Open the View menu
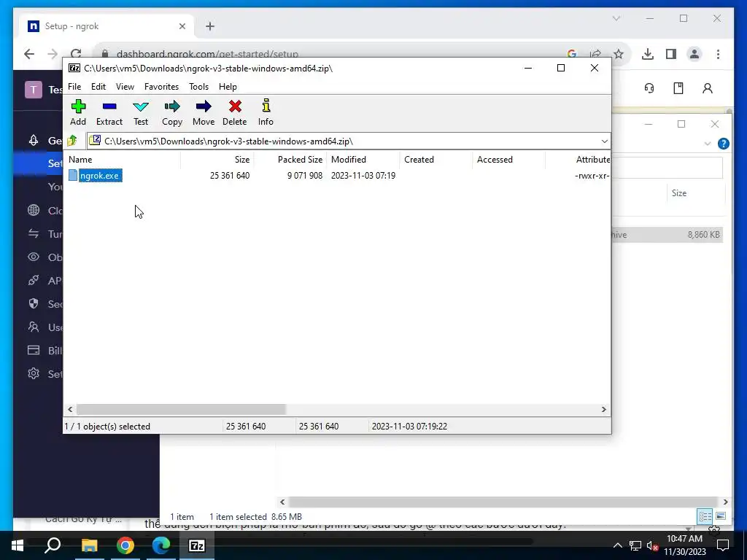Viewport: 747px width, 560px height. click(125, 87)
